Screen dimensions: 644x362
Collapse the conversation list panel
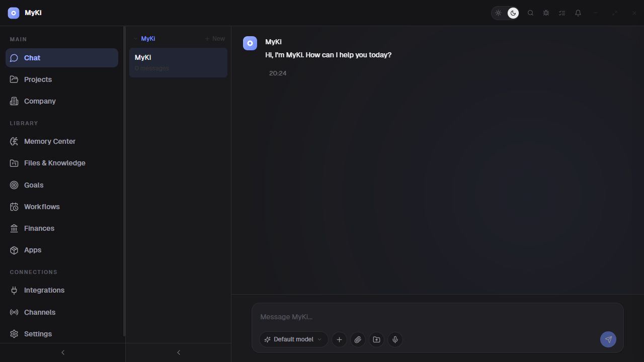click(179, 352)
